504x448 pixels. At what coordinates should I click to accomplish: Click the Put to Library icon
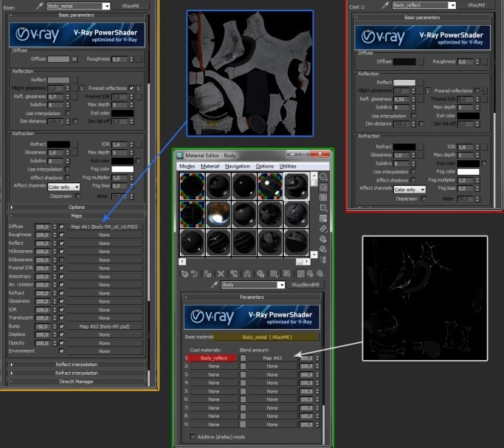tap(260, 274)
